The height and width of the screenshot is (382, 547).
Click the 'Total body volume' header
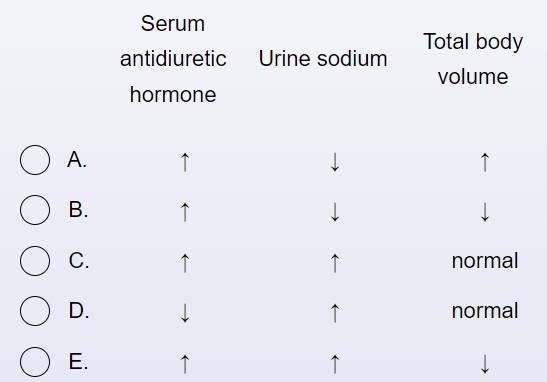point(473,59)
